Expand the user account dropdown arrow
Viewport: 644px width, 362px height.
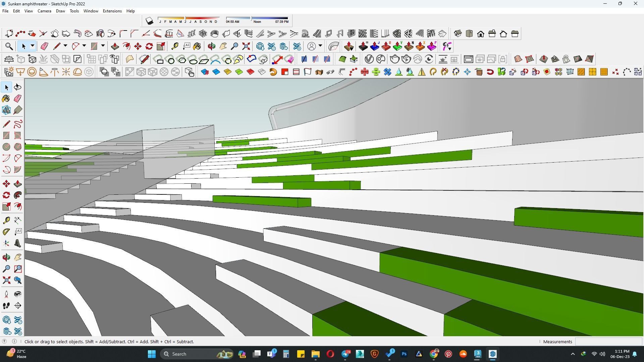[x=320, y=46]
